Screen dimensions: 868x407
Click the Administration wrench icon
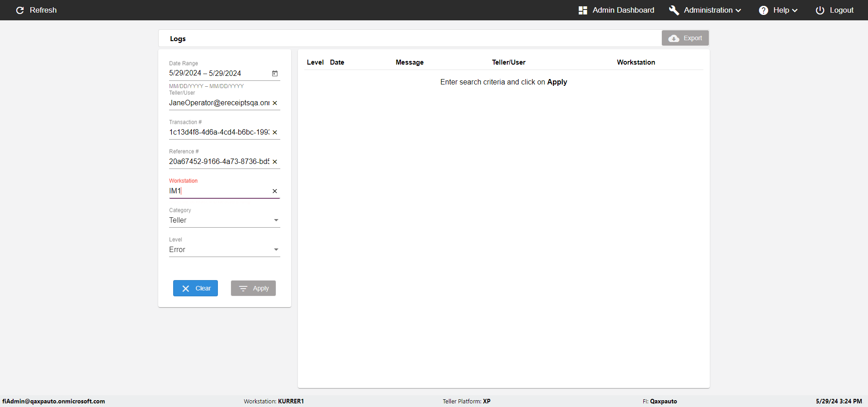click(674, 10)
